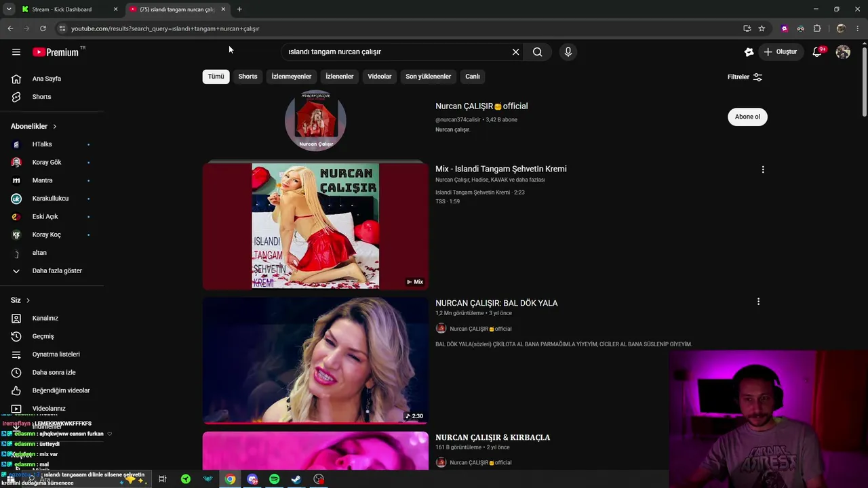Reload the page
The image size is (868, 488).
43,28
